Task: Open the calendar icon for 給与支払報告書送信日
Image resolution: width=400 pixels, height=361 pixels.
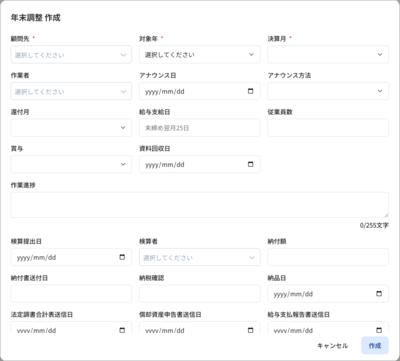Action: (x=379, y=330)
